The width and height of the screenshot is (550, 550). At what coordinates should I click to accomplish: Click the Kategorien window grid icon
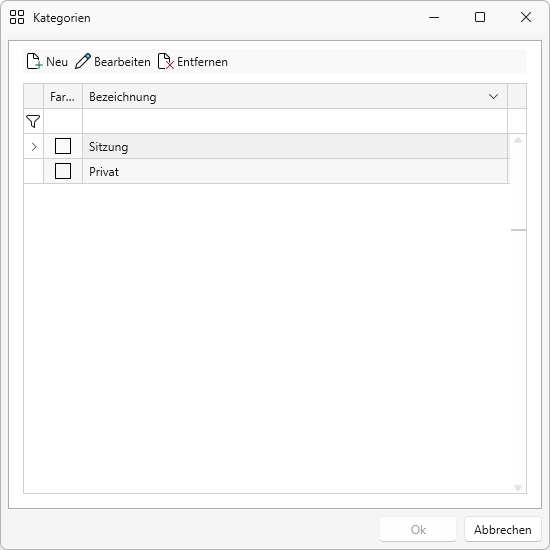[x=17, y=17]
